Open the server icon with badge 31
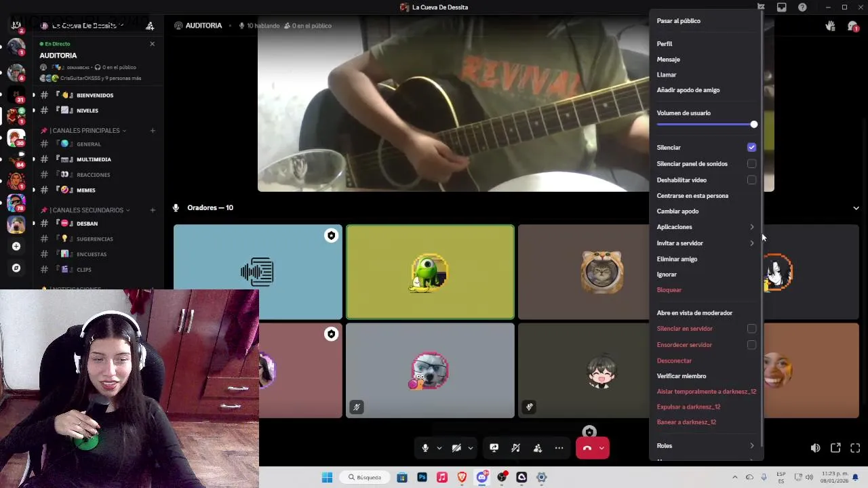The image size is (868, 488). coord(16,94)
